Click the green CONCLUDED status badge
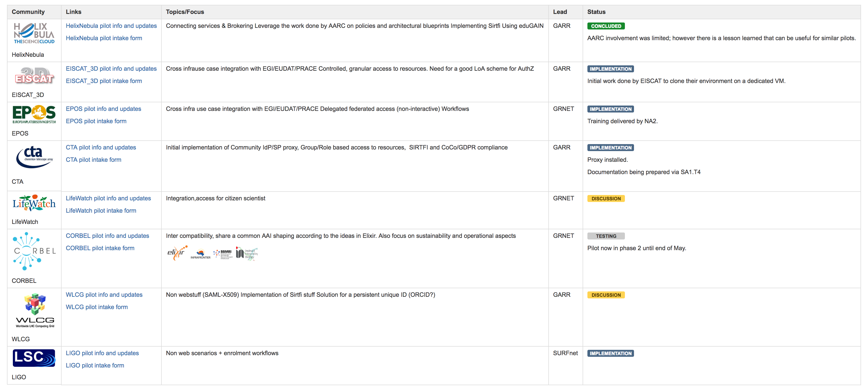 [x=606, y=26]
